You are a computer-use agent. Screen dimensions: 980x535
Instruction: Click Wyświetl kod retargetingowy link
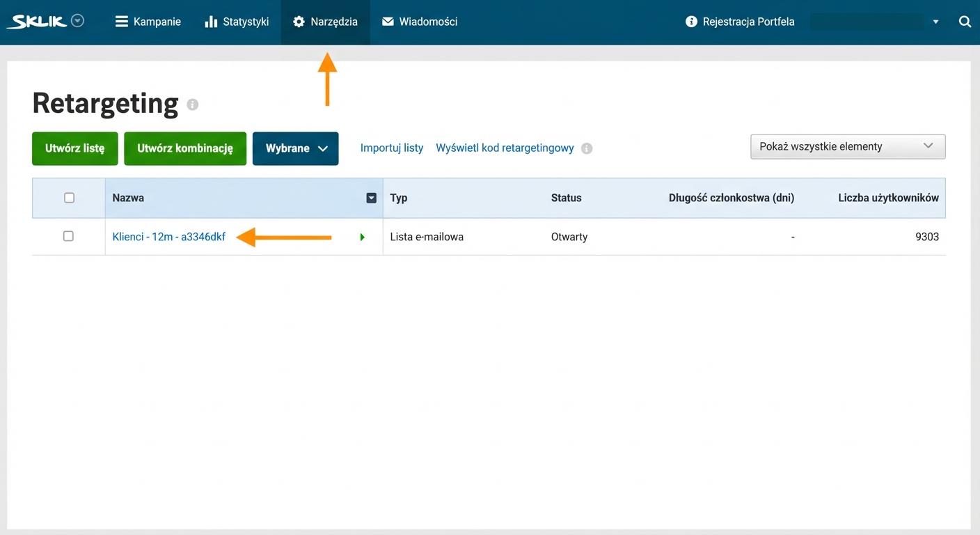click(x=505, y=148)
